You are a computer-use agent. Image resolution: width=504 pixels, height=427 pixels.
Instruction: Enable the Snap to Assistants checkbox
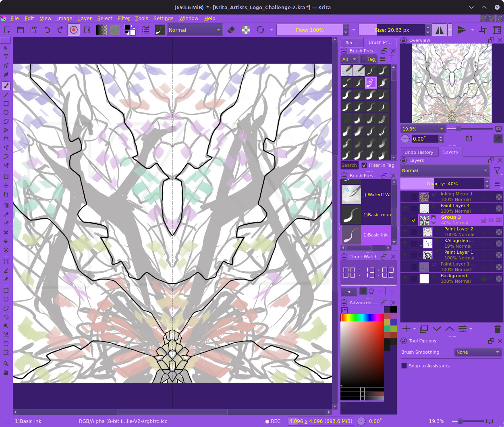click(404, 366)
